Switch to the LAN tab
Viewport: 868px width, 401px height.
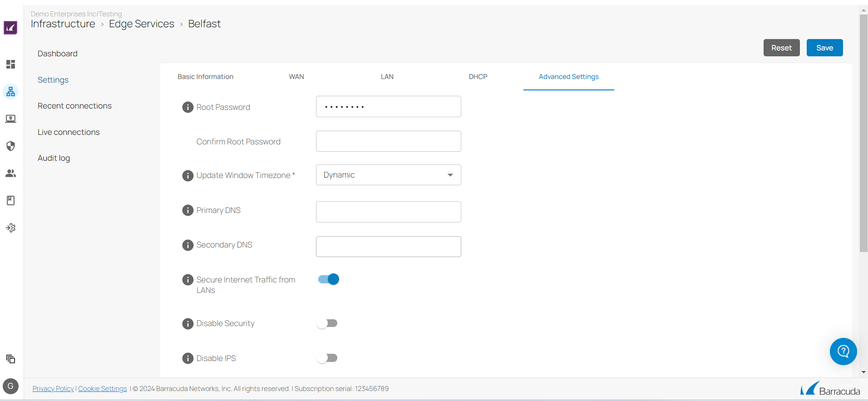387,77
